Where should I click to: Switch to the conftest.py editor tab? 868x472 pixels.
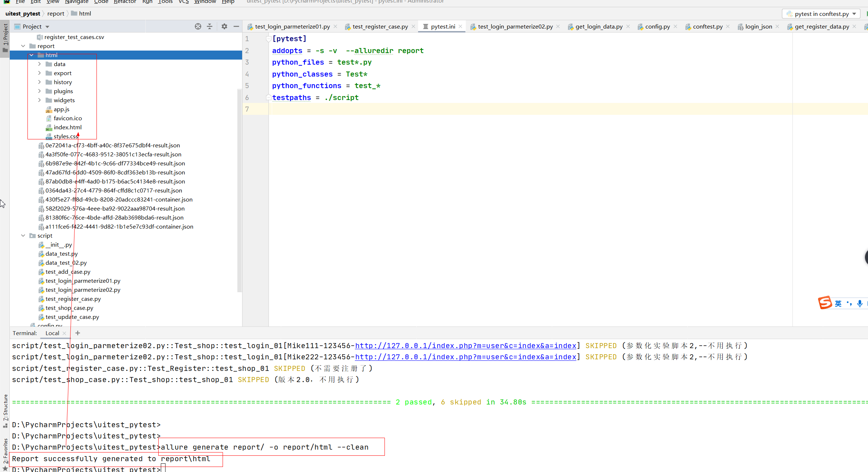[x=707, y=26]
